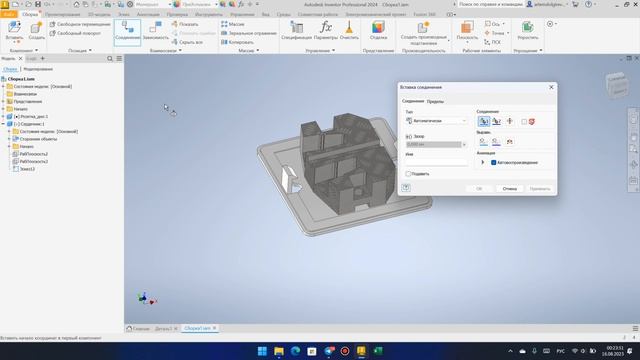Click the help button in dialog corner

point(406,188)
